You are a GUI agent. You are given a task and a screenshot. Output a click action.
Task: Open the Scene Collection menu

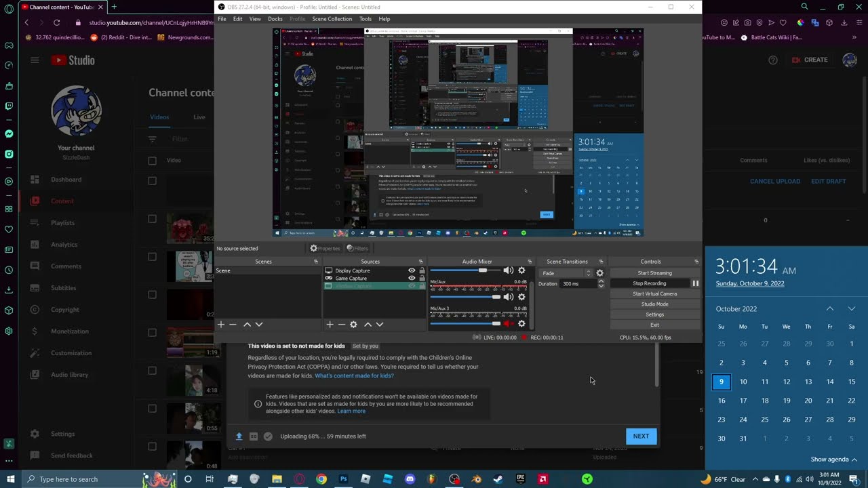332,19
